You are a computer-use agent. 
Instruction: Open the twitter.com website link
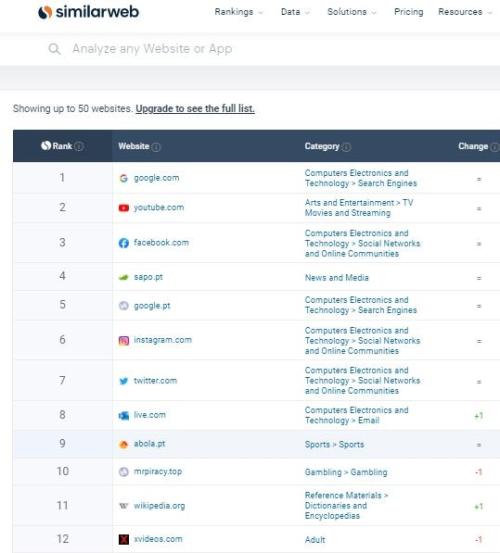(x=155, y=381)
